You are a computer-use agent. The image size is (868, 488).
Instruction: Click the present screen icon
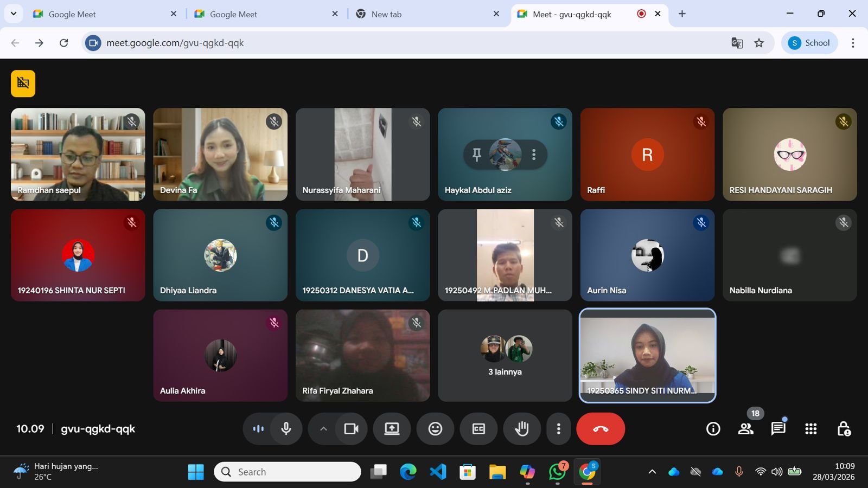pos(392,429)
